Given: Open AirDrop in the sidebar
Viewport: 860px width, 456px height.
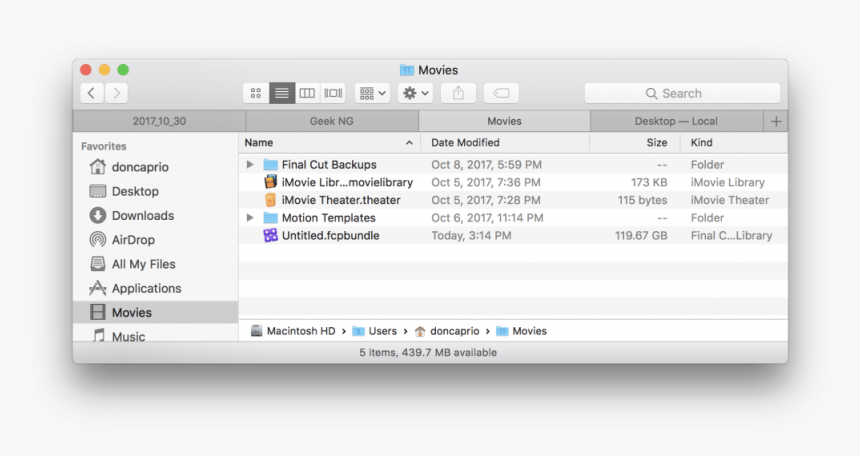Looking at the screenshot, I should point(132,240).
